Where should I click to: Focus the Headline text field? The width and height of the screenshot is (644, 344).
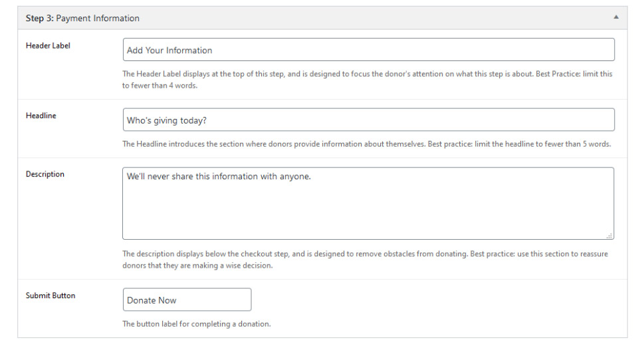click(x=368, y=120)
